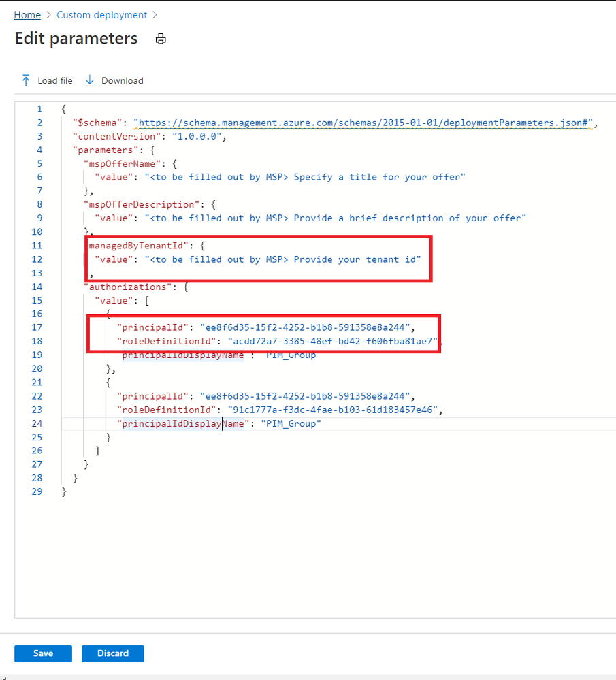Click line number 29 in the gutter
Viewport: 616px width, 680px height.
pyautogui.click(x=37, y=491)
